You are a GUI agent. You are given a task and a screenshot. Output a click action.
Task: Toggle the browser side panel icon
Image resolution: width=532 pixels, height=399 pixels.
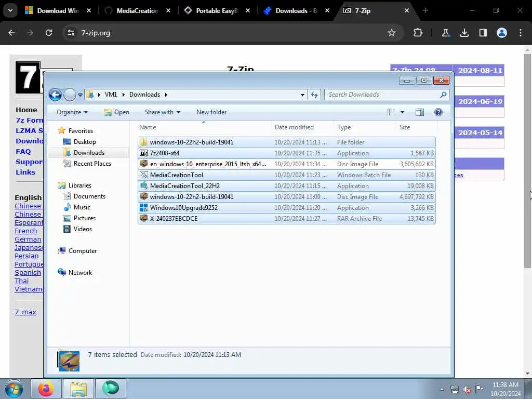[x=483, y=33]
